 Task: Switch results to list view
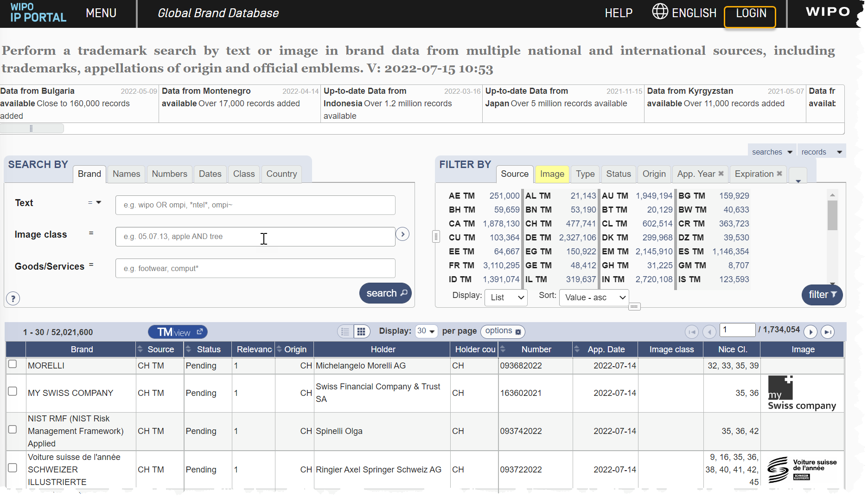point(345,331)
